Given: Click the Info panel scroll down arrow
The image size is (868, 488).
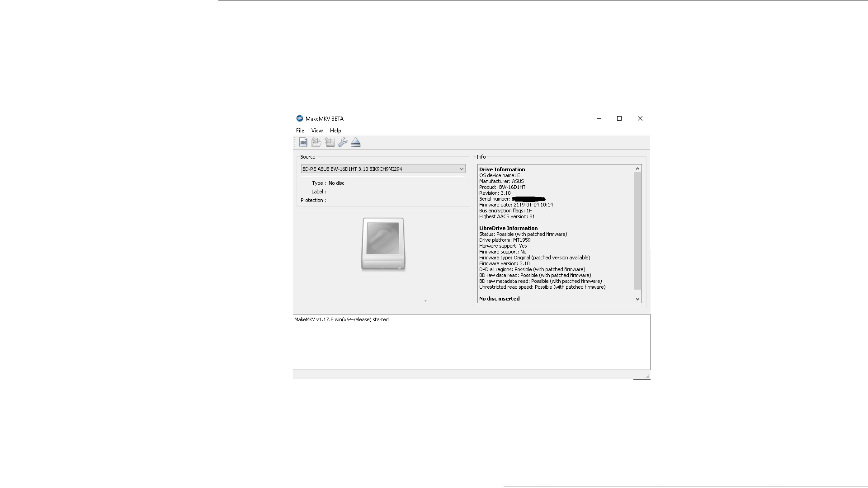Looking at the screenshot, I should click(x=638, y=299).
